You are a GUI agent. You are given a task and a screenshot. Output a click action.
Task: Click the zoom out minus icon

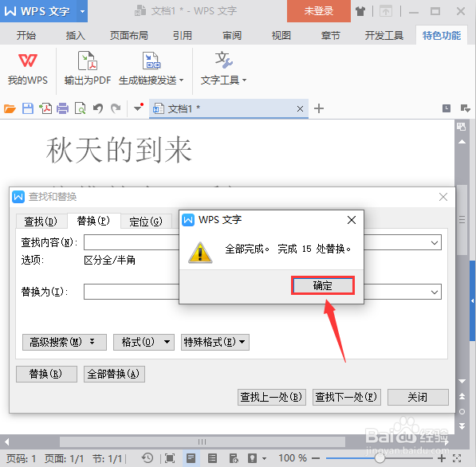click(316, 458)
